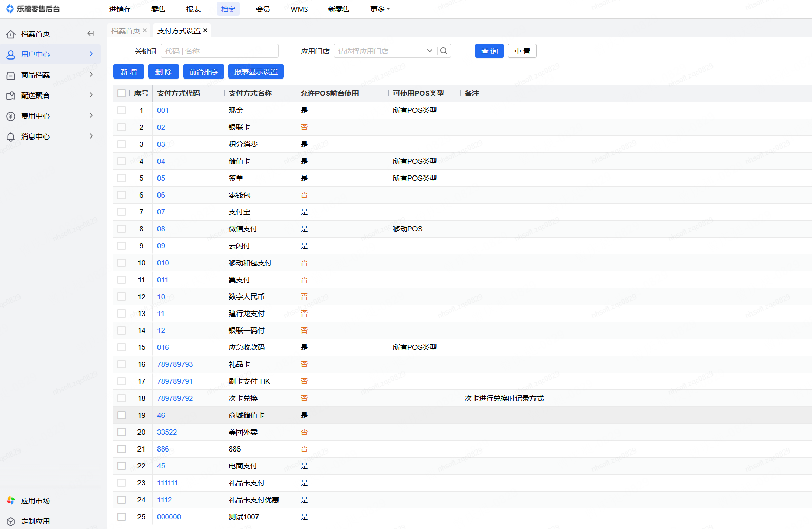The height and width of the screenshot is (529, 812).
Task: Open the 零售 top menu
Action: click(159, 9)
